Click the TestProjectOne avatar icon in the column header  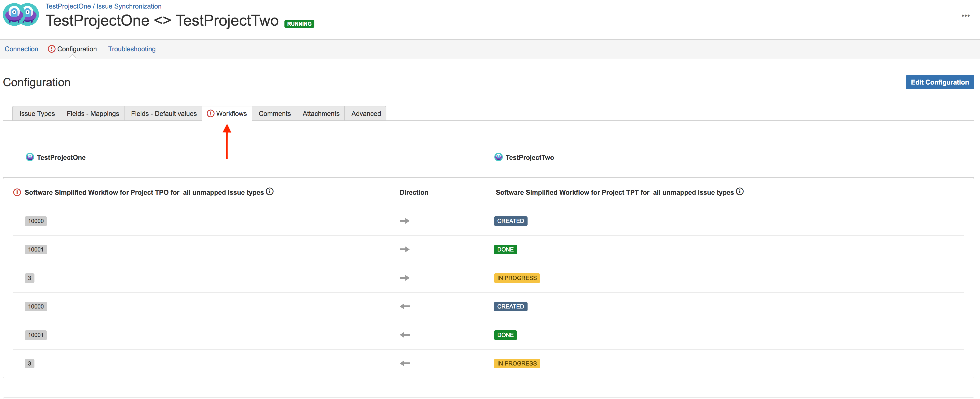pos(30,157)
